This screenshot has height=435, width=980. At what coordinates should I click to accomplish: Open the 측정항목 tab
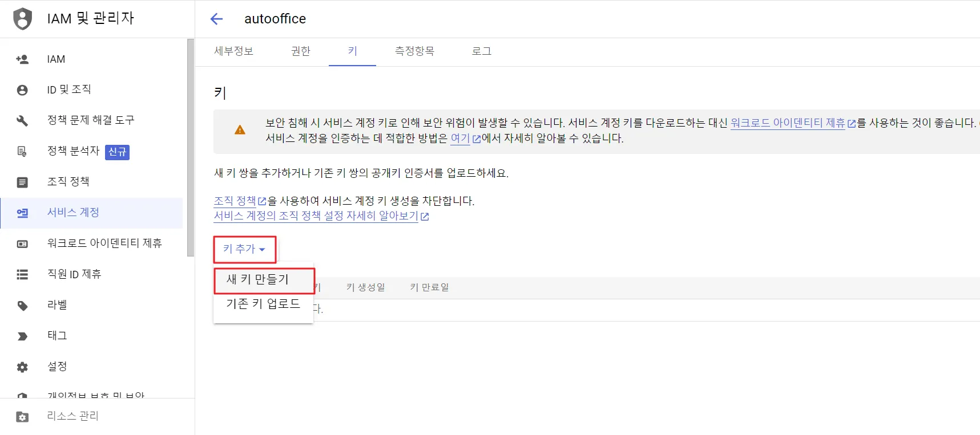414,51
